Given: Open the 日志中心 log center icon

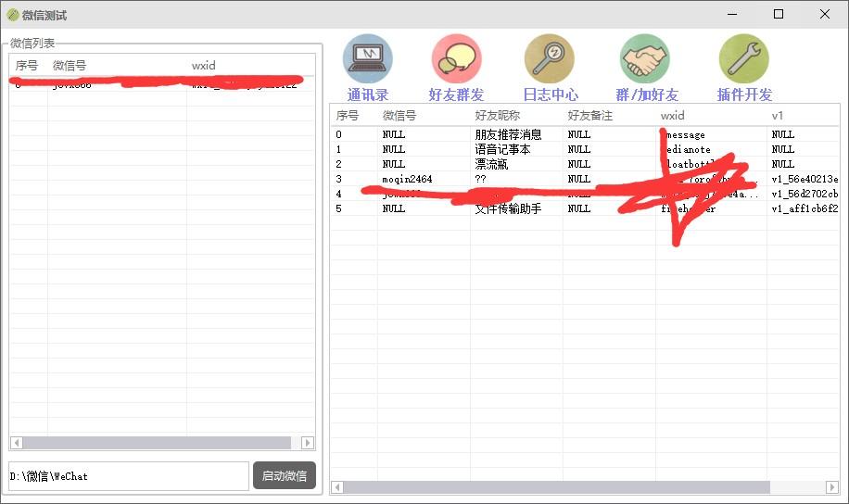Looking at the screenshot, I should point(550,58).
